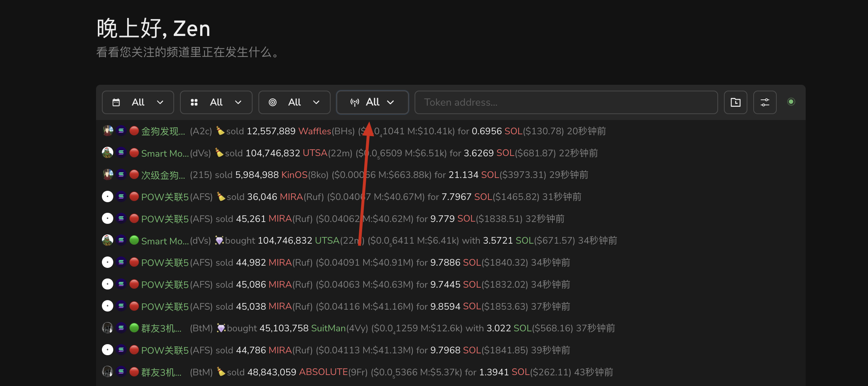
Task: Focus the Token address input field
Action: pyautogui.click(x=566, y=102)
